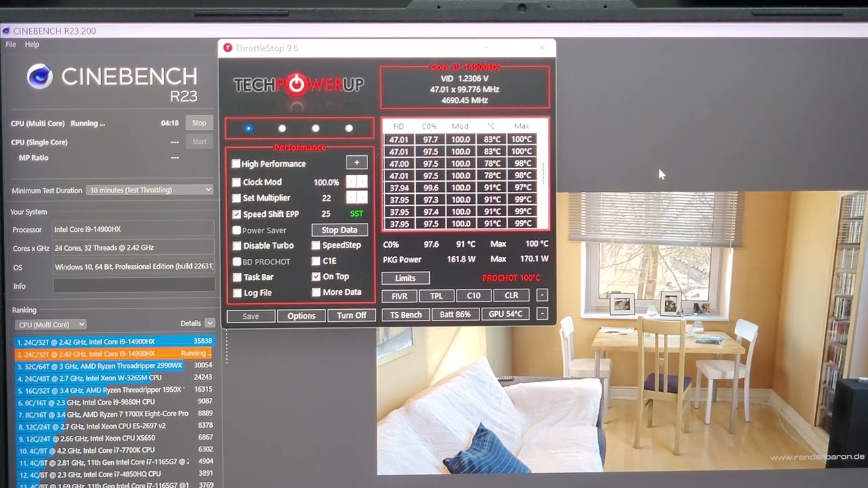This screenshot has width=868, height=488.
Task: Click the minus button next to GPU temperature
Action: 542,314
